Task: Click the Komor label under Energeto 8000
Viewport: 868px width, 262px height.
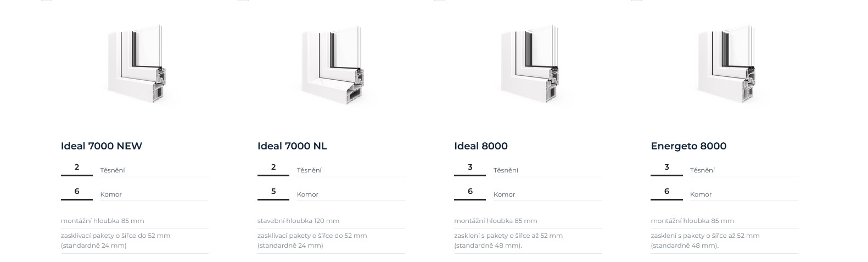Action: pyautogui.click(x=701, y=194)
